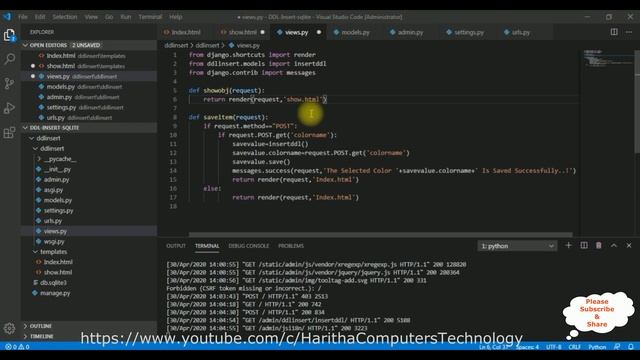Click the horizontal editor scrollbar
Screen dimensions: 640x360
380,235
